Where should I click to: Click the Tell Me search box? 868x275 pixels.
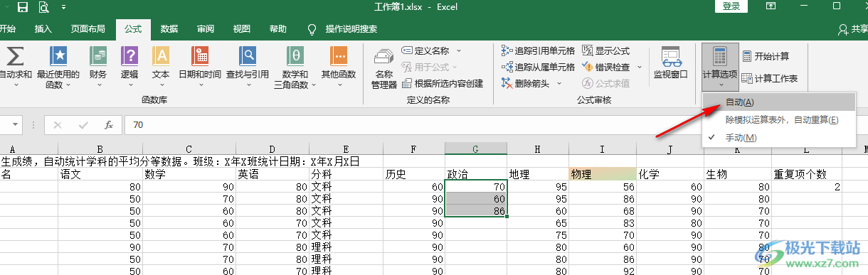tap(343, 29)
